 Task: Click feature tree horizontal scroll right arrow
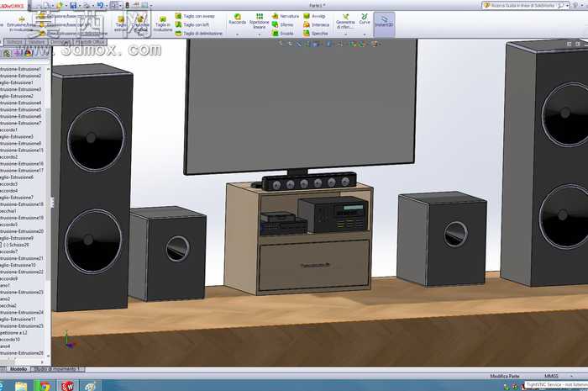pos(42,362)
